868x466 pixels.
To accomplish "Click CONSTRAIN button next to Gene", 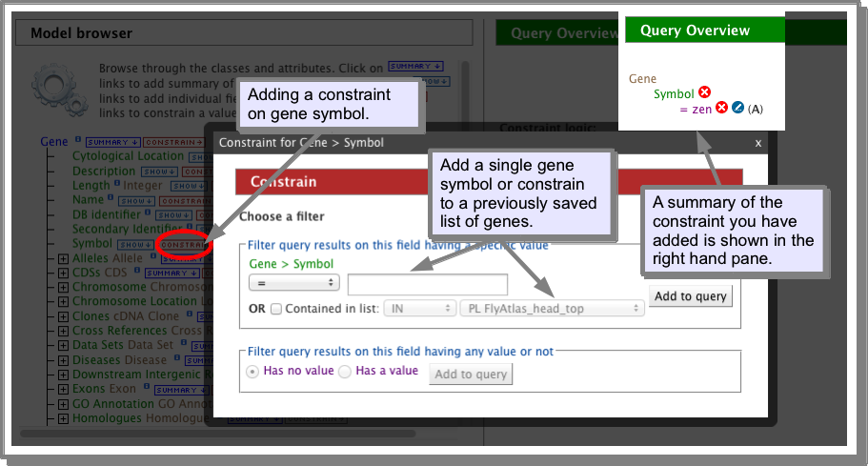I will [x=172, y=142].
